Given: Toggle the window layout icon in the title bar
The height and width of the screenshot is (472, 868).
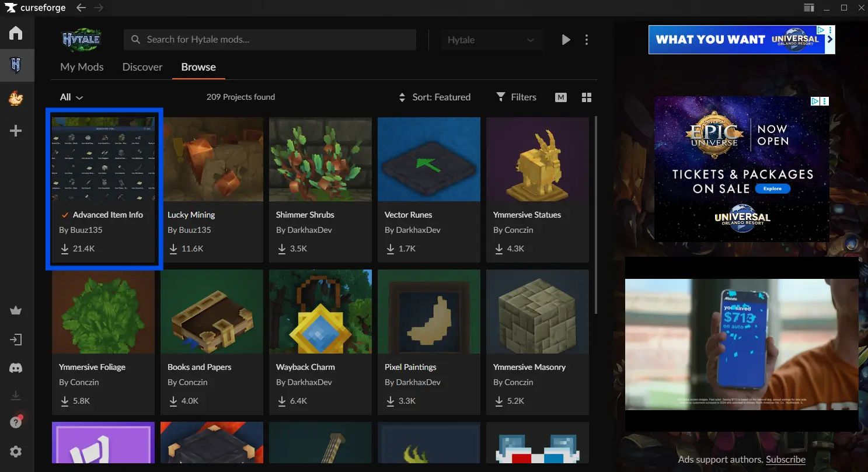Looking at the screenshot, I should [x=808, y=8].
